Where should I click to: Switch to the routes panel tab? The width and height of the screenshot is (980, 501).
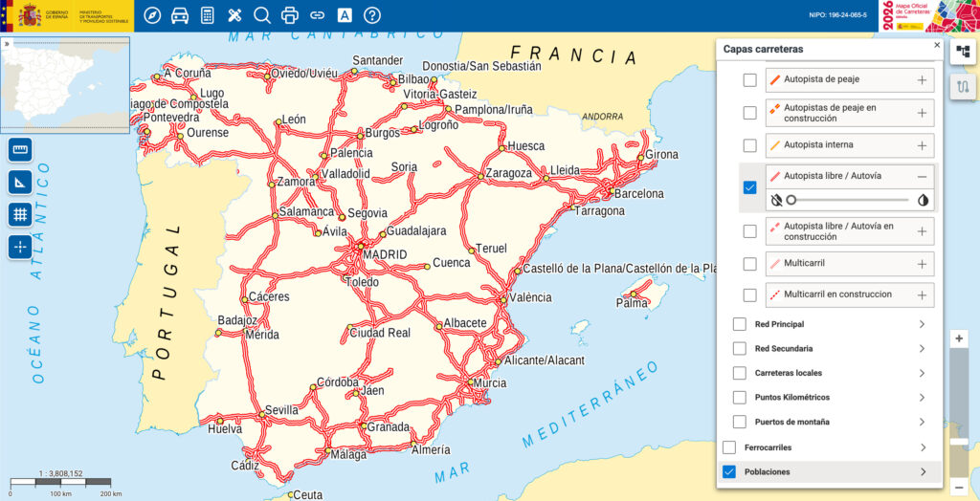click(x=962, y=88)
